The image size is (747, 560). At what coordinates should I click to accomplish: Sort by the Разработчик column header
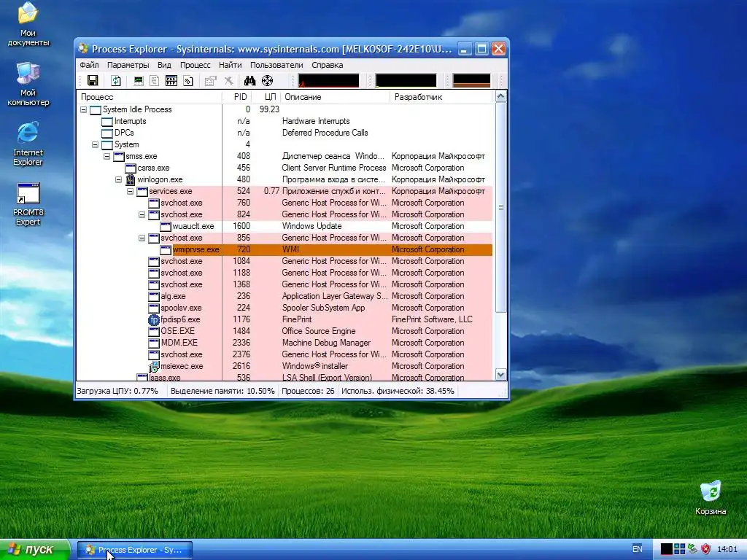441,97
